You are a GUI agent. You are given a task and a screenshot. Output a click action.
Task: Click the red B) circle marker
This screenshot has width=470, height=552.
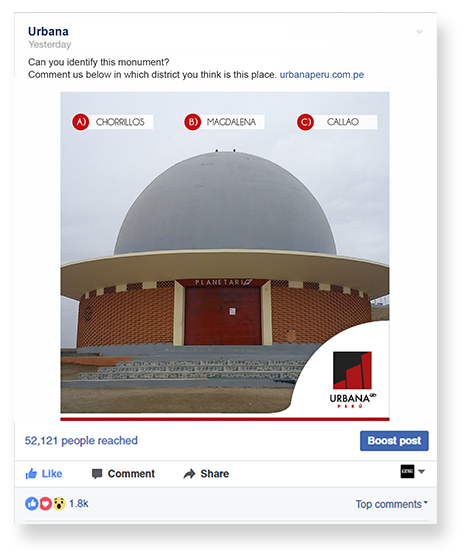pyautogui.click(x=193, y=122)
